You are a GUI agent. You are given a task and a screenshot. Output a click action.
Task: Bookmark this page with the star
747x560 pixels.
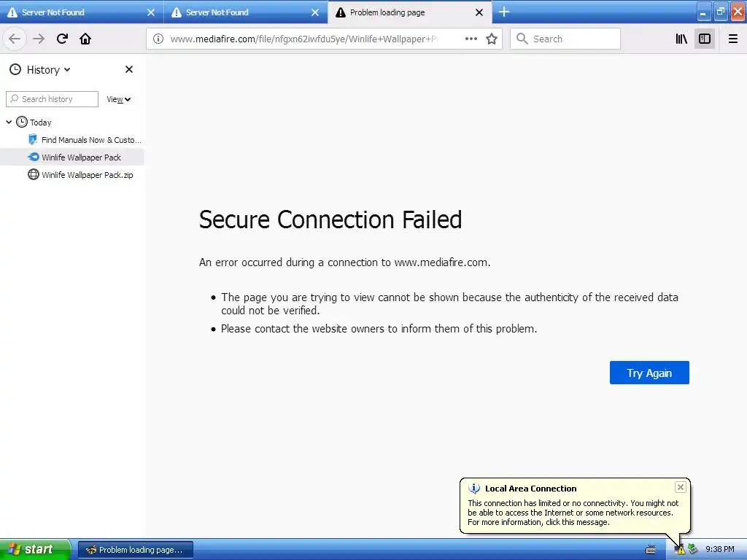492,39
